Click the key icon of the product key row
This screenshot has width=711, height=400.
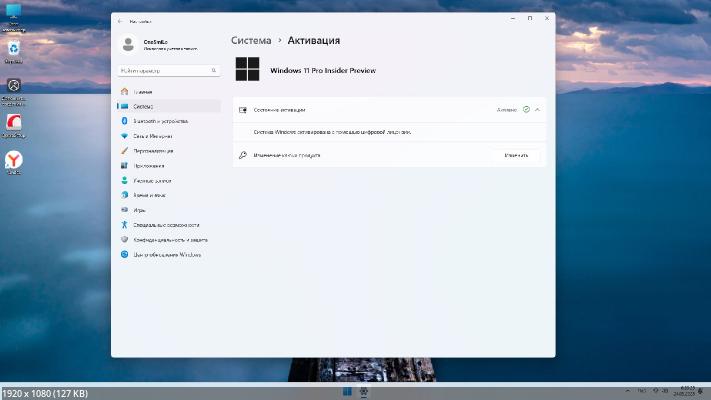[x=243, y=155]
